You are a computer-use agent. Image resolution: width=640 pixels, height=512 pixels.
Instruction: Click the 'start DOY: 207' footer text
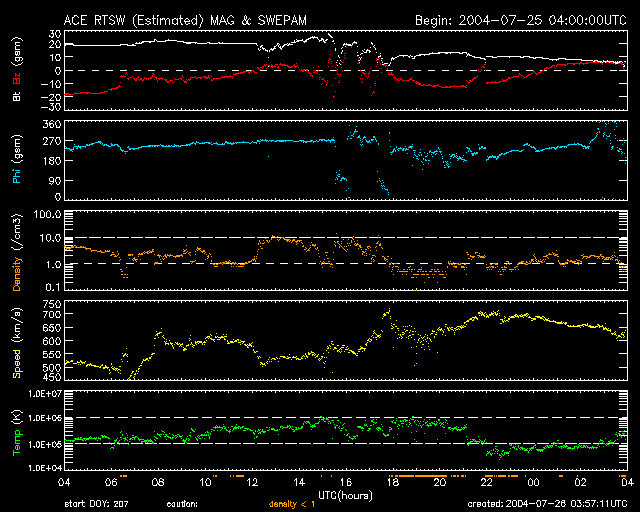(x=96, y=504)
